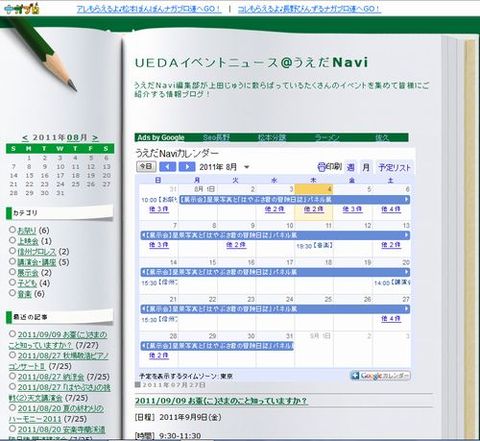
Task: Open recent article 2011/08/27 秋場敬浩ピアノコンサート
Action: (59, 361)
